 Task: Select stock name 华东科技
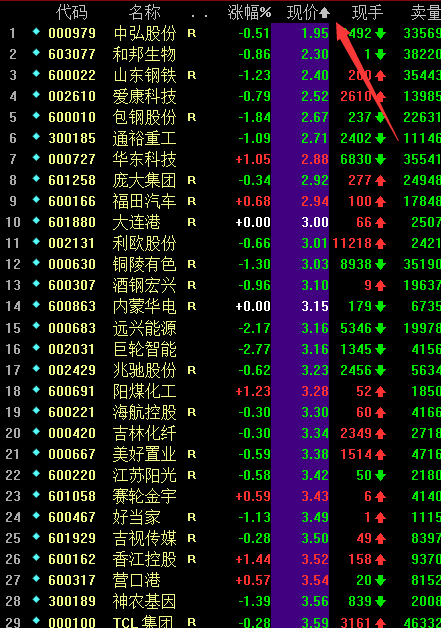144,159
